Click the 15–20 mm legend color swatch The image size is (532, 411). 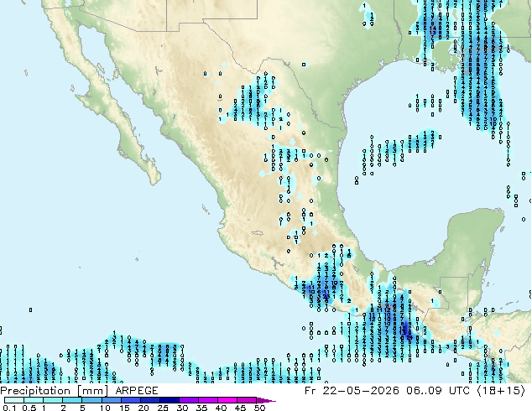pyautogui.click(x=130, y=400)
